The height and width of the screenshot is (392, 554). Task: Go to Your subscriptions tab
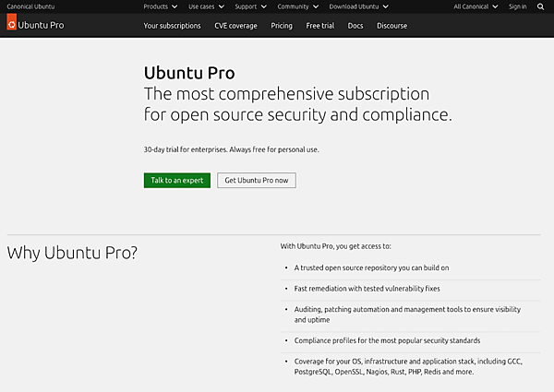tap(172, 26)
